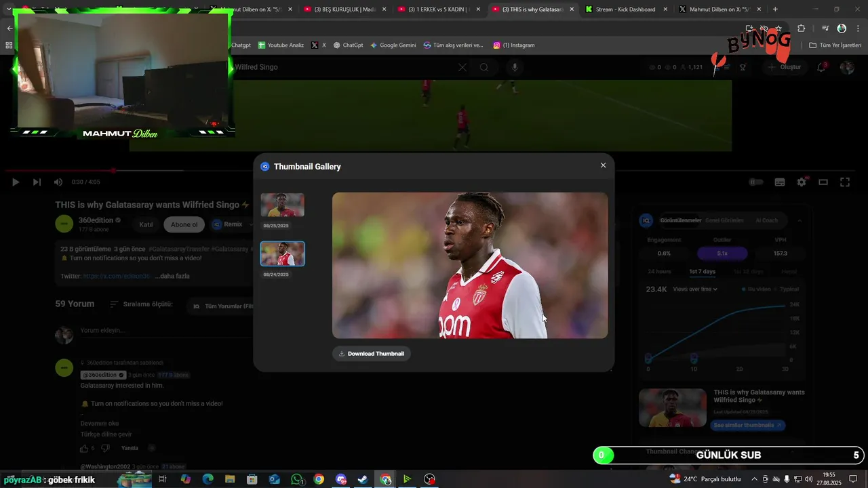This screenshot has height=488, width=868.
Task: Open the Google Gemini bookmark
Action: [393, 45]
